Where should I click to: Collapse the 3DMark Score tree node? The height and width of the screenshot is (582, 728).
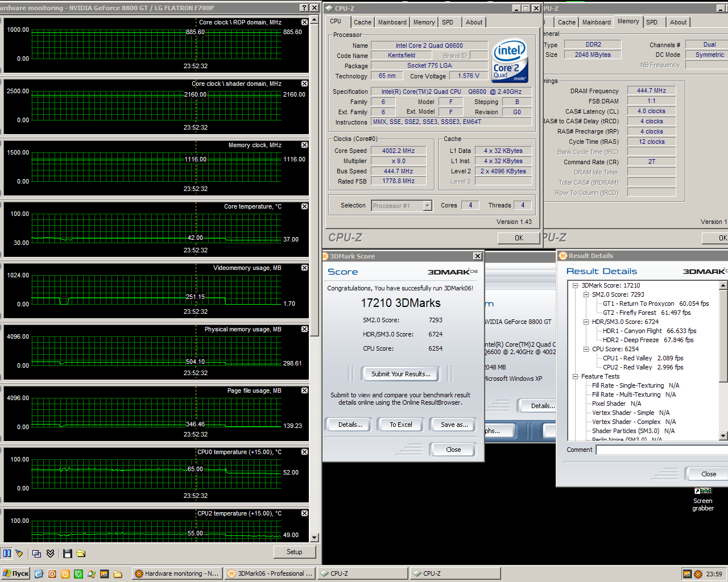coord(575,285)
